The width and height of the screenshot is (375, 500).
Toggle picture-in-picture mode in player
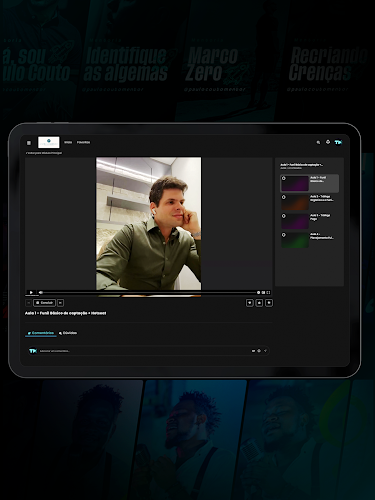pyautogui.click(x=263, y=292)
